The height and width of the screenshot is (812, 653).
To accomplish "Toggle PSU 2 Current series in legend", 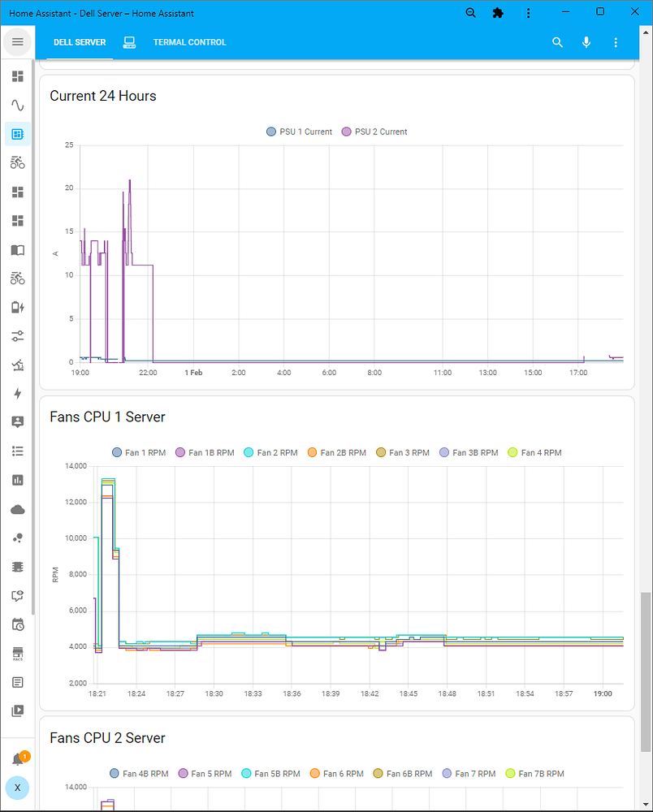I will (374, 131).
